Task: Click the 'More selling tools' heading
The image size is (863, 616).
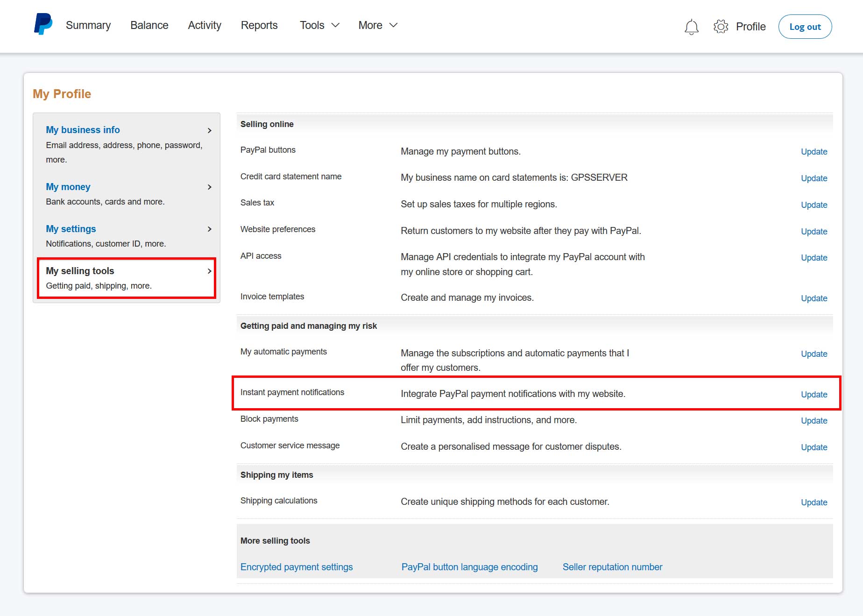Action: click(275, 541)
